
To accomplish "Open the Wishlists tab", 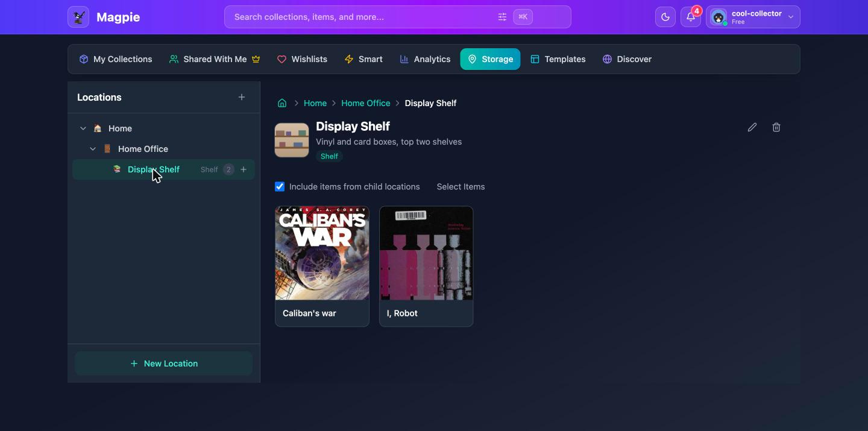I will (x=302, y=59).
